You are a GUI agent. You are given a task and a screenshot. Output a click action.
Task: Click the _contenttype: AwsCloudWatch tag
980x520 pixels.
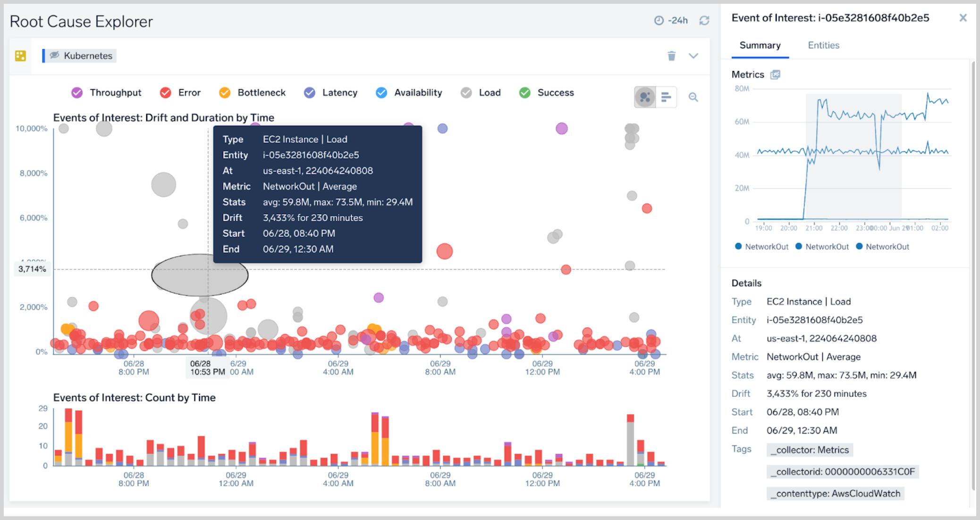[x=835, y=494]
